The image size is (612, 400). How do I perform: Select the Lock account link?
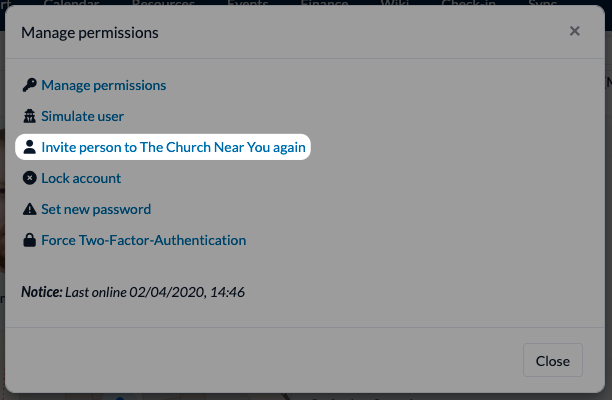coord(81,178)
